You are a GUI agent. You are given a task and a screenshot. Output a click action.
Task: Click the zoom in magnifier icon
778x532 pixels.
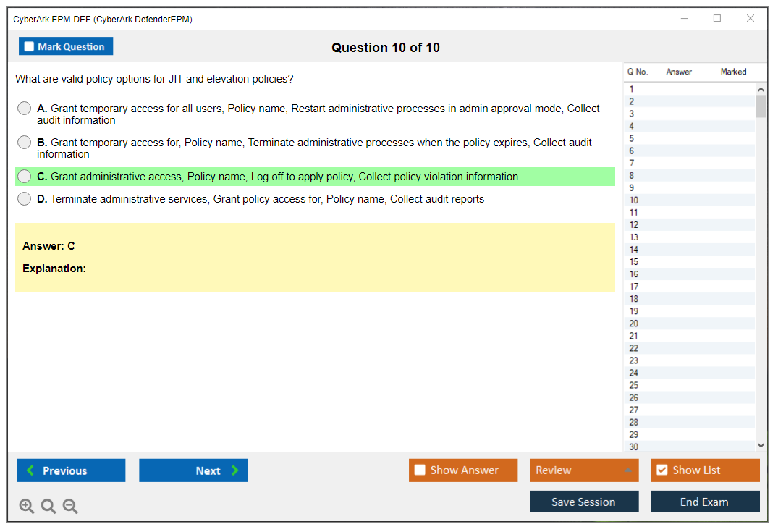tap(27, 507)
